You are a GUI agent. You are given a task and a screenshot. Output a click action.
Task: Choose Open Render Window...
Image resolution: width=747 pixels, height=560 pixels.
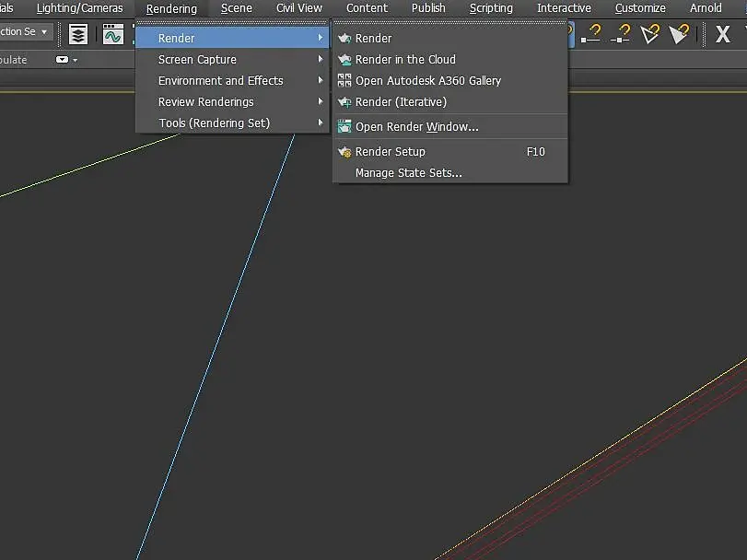pyautogui.click(x=450, y=127)
